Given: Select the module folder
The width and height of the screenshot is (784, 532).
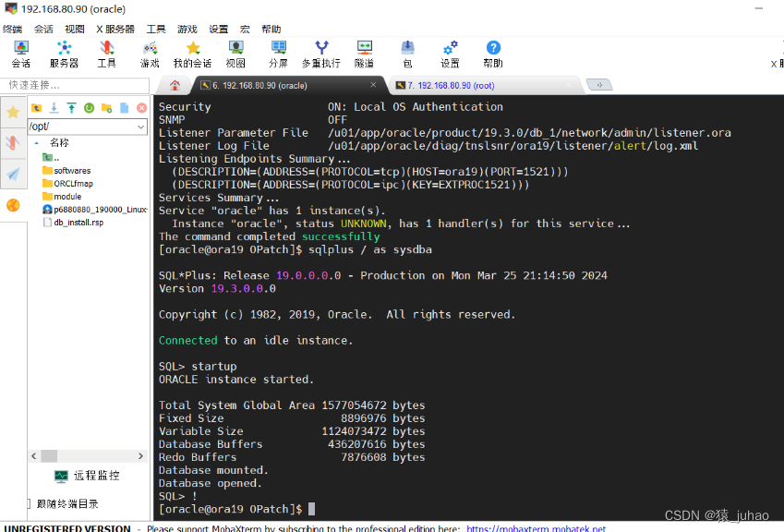Looking at the screenshot, I should tap(67, 197).
